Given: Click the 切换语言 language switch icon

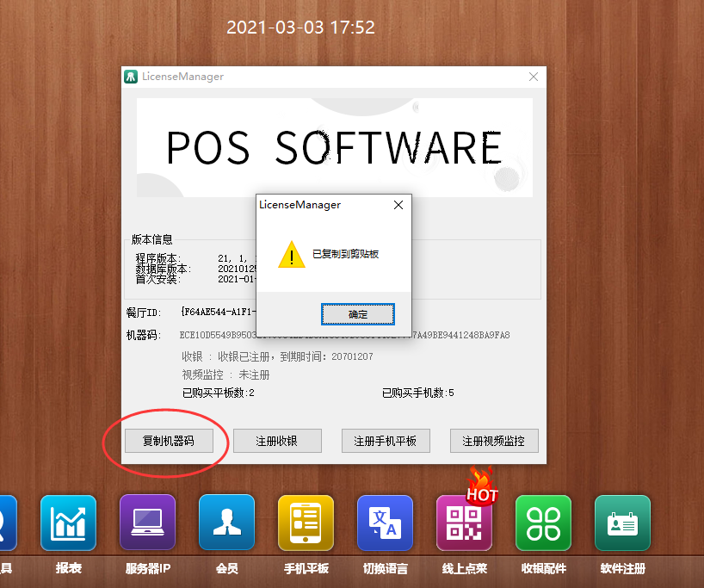Looking at the screenshot, I should coord(385,523).
